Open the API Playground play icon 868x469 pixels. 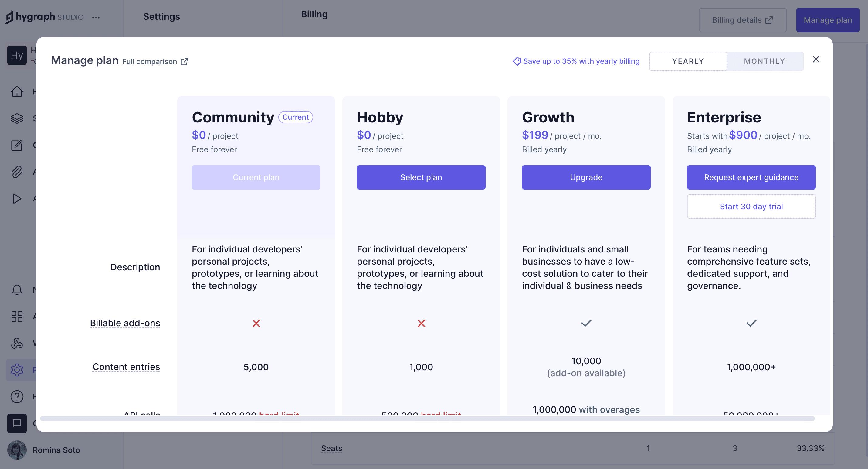pyautogui.click(x=17, y=199)
